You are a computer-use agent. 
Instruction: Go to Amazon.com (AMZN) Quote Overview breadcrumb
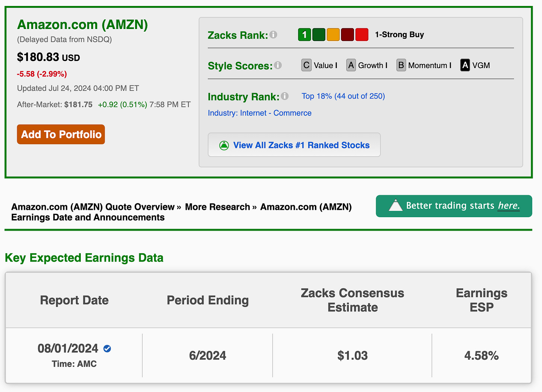pos(93,207)
